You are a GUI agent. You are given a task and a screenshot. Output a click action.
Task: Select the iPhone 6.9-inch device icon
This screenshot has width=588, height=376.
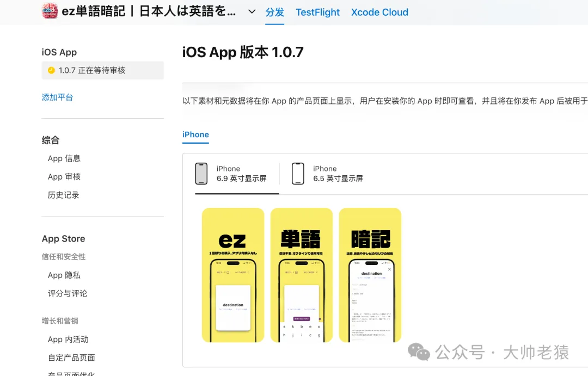point(201,174)
